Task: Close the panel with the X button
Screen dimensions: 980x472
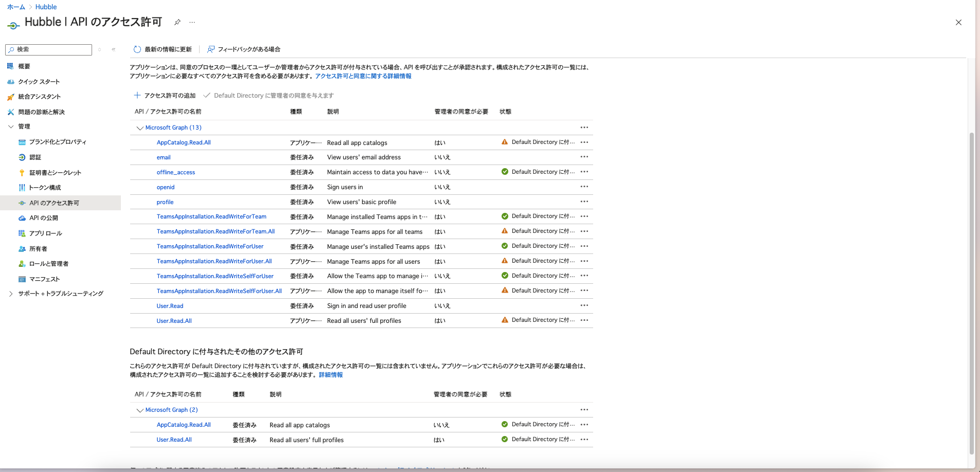Action: [x=958, y=23]
